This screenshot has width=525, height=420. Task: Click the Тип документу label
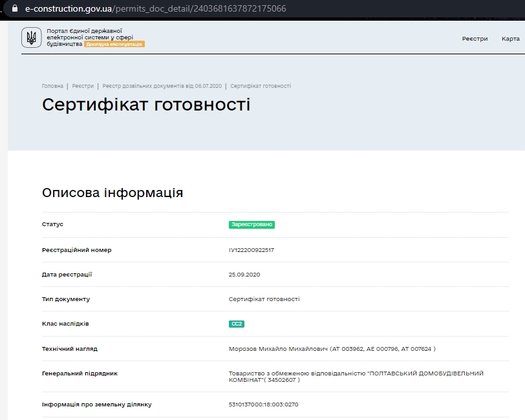coord(66,299)
